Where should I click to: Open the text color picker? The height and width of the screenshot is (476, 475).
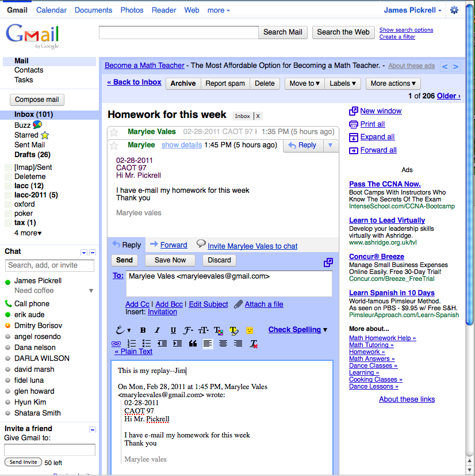click(219, 330)
